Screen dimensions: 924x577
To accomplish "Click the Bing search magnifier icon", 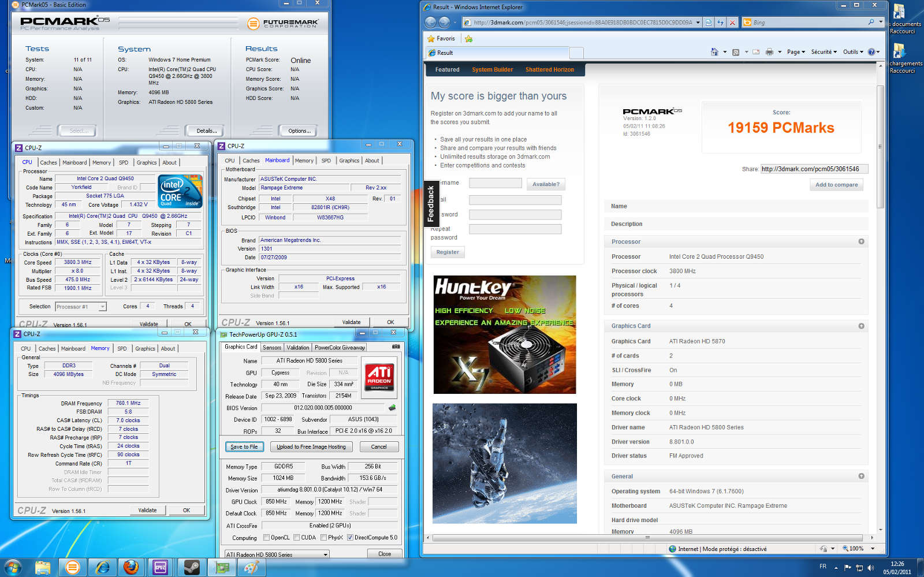I will pos(871,22).
